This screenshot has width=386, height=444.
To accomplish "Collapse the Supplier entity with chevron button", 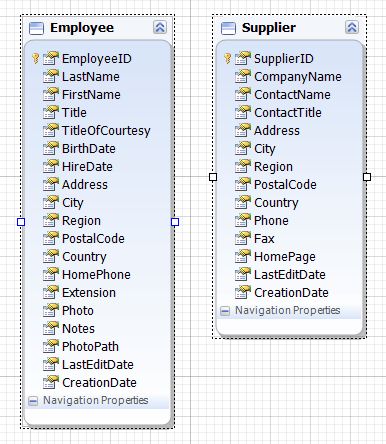I will pyautogui.click(x=352, y=27).
